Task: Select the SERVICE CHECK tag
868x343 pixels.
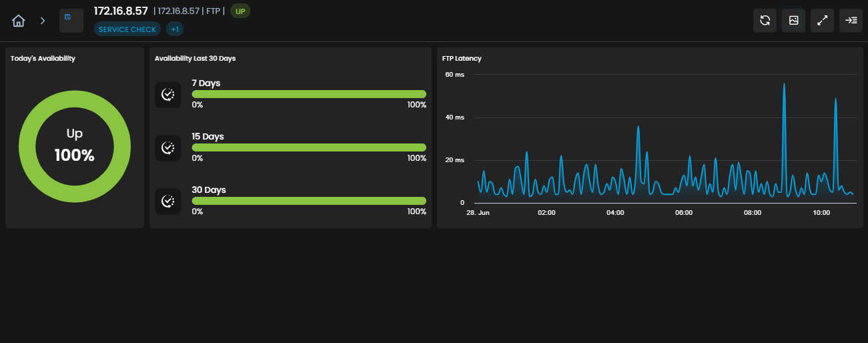Action: pos(127,29)
